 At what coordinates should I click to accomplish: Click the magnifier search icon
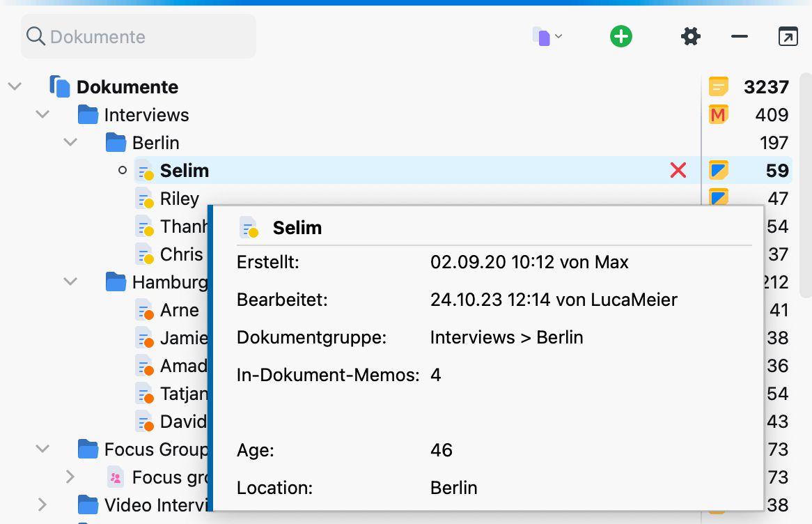pos(36,36)
